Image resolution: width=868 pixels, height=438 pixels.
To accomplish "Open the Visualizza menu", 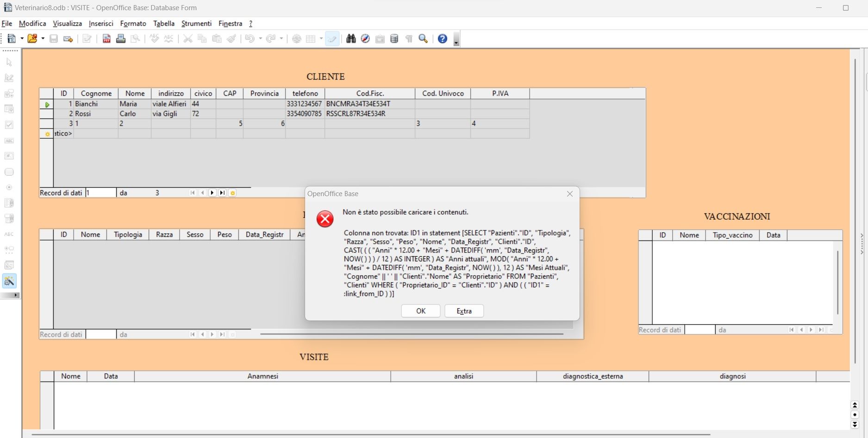I will 67,24.
